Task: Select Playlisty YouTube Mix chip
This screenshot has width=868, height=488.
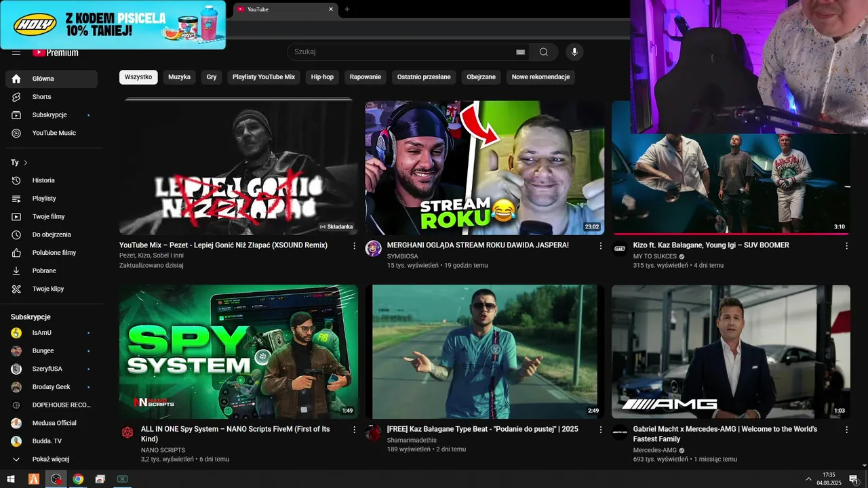Action: (x=264, y=77)
